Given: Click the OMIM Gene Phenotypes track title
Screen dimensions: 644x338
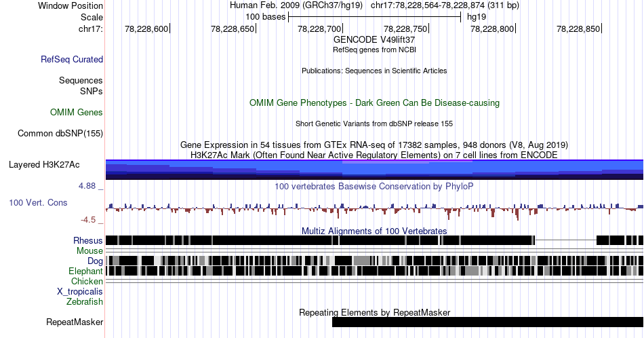Looking at the screenshot, I should 374,102.
